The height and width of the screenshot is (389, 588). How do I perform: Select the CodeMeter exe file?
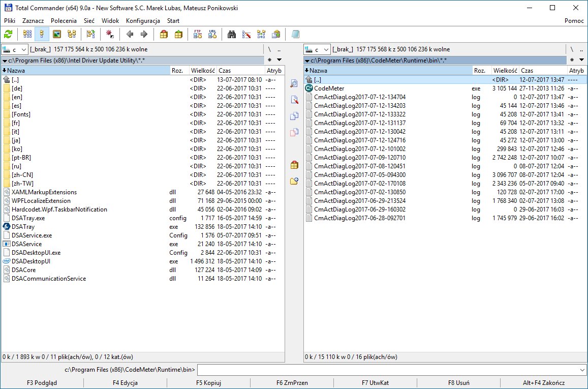(x=445, y=88)
